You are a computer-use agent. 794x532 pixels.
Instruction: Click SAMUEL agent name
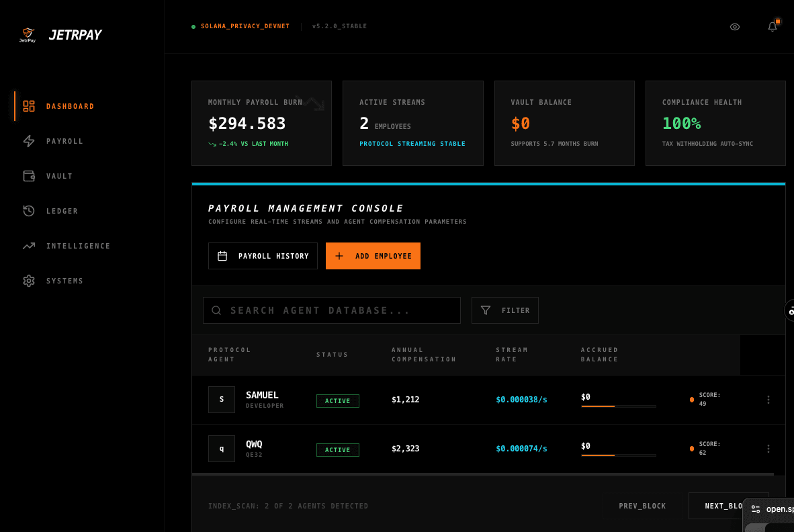pyautogui.click(x=262, y=395)
